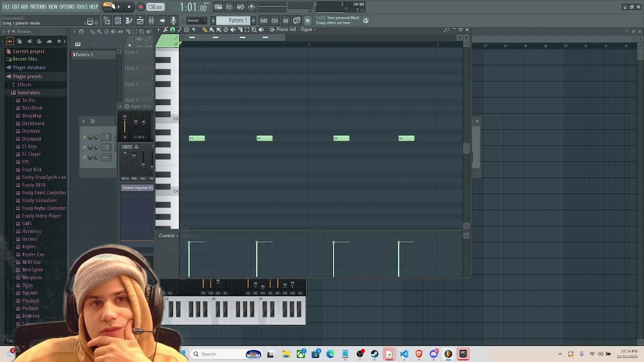This screenshot has height=362, width=644.
Task: Collapse the Generators folder
Action: click(x=29, y=93)
